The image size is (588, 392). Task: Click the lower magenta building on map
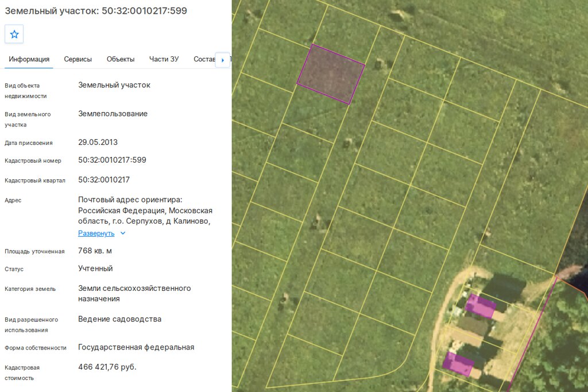458,364
